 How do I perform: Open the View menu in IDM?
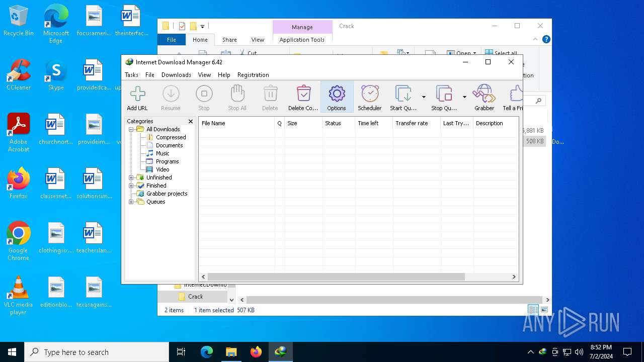coord(204,75)
